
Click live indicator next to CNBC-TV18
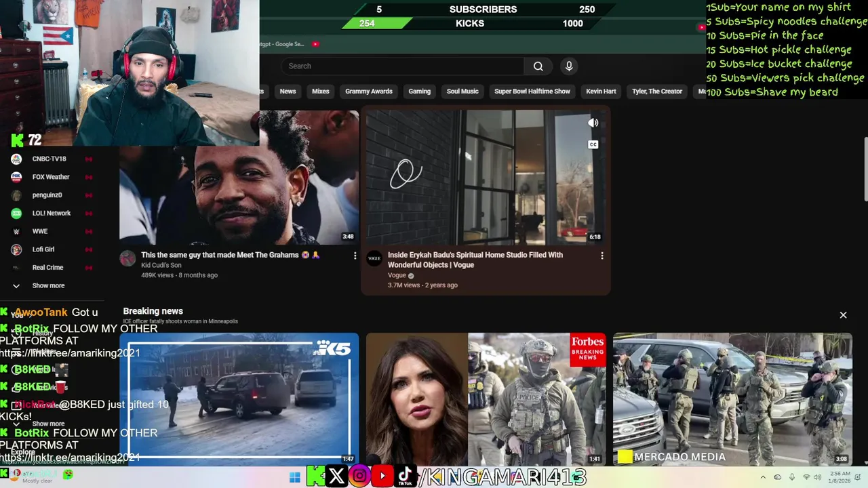coord(88,159)
